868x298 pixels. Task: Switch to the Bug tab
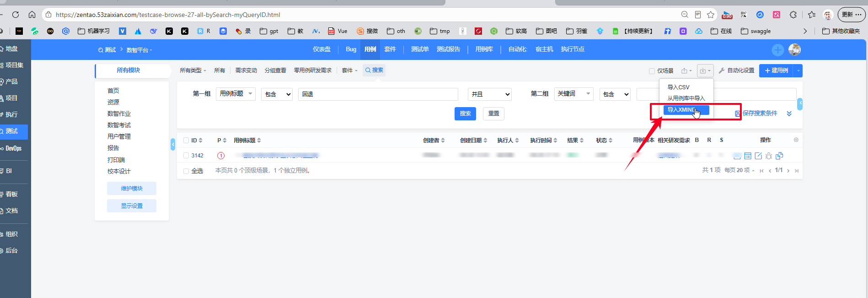(x=351, y=49)
